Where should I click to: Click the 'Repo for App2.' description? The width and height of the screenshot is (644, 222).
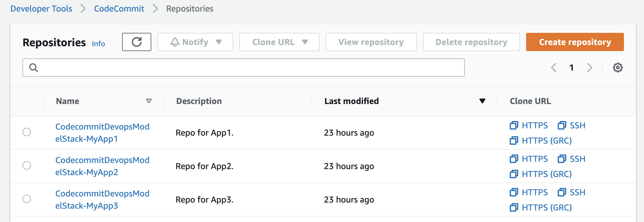pyautogui.click(x=204, y=166)
